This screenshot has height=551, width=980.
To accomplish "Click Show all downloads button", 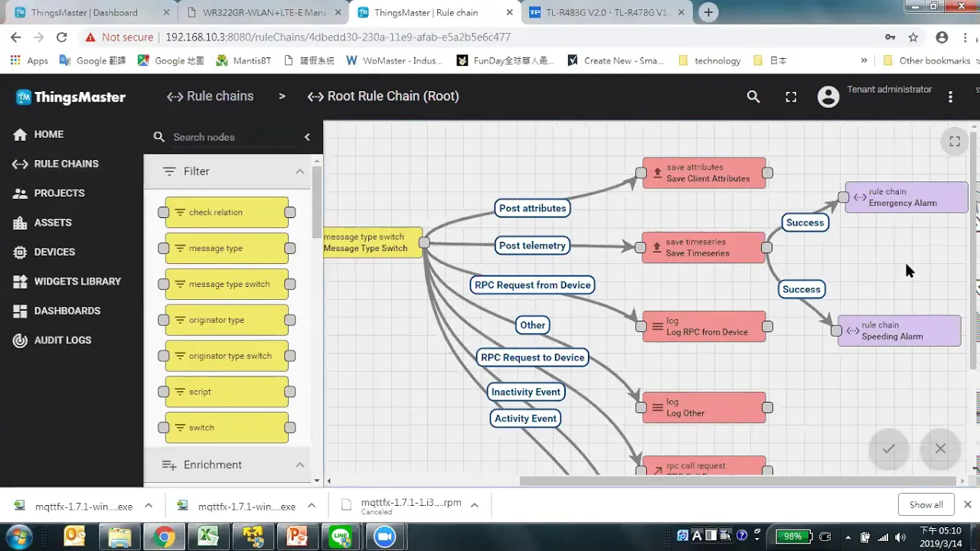I will tap(926, 504).
